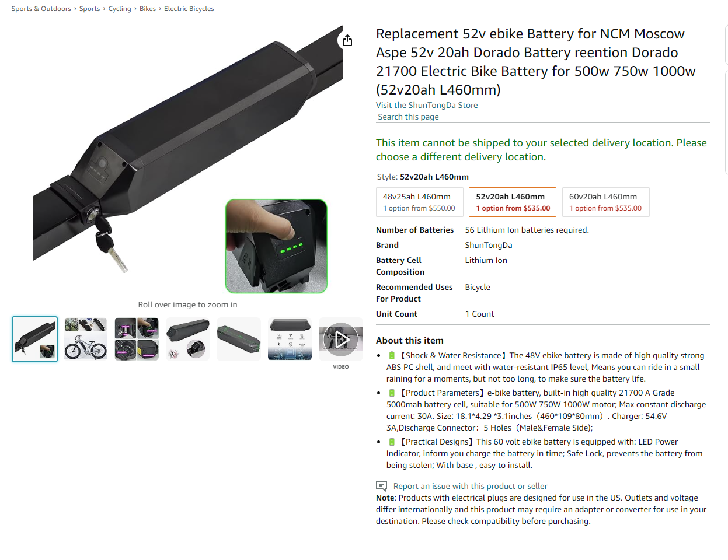Viewport: 728px width, 560px height.
Task: Play the product video thumbnail
Action: coord(341,339)
